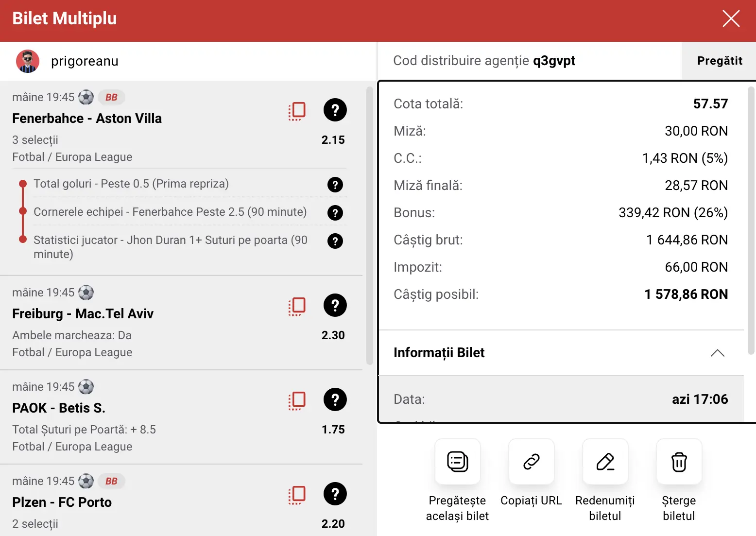Open help for Fenerbahce - Aston Villa match
This screenshot has width=756, height=536.
(x=335, y=110)
